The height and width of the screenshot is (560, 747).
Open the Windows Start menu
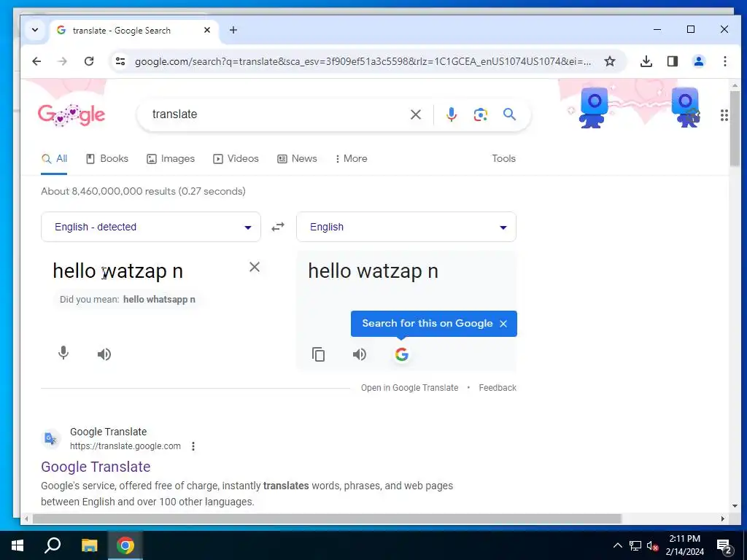coord(18,545)
